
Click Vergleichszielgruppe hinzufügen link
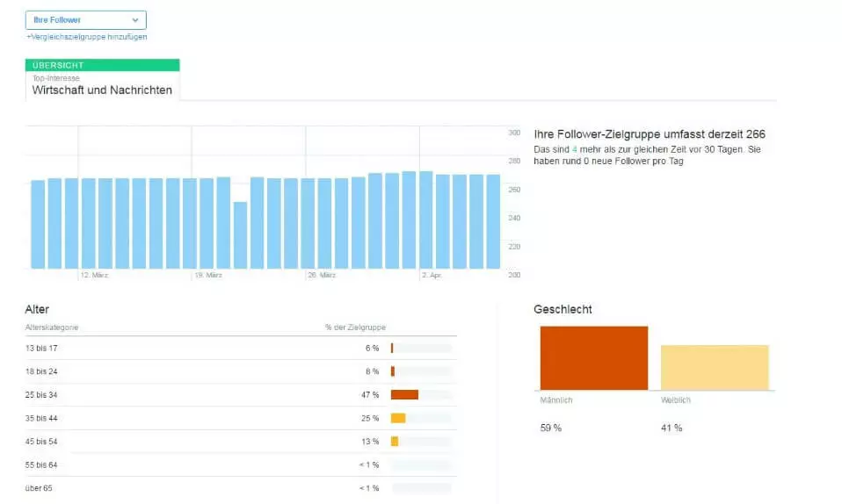coord(86,37)
